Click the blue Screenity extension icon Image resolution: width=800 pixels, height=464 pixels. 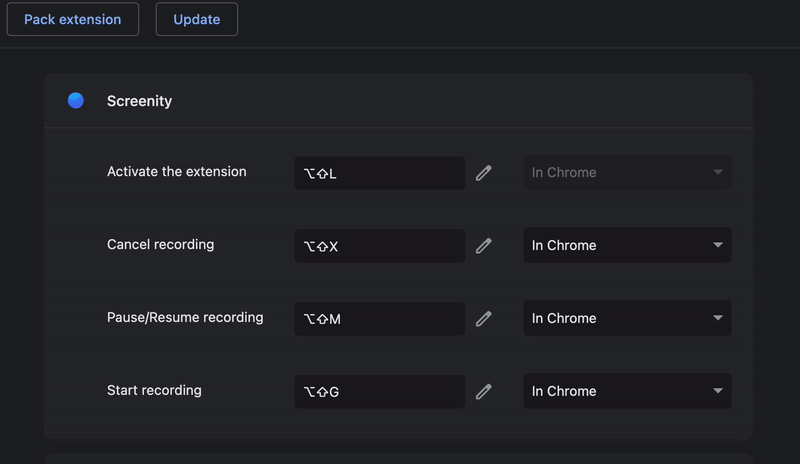point(76,100)
